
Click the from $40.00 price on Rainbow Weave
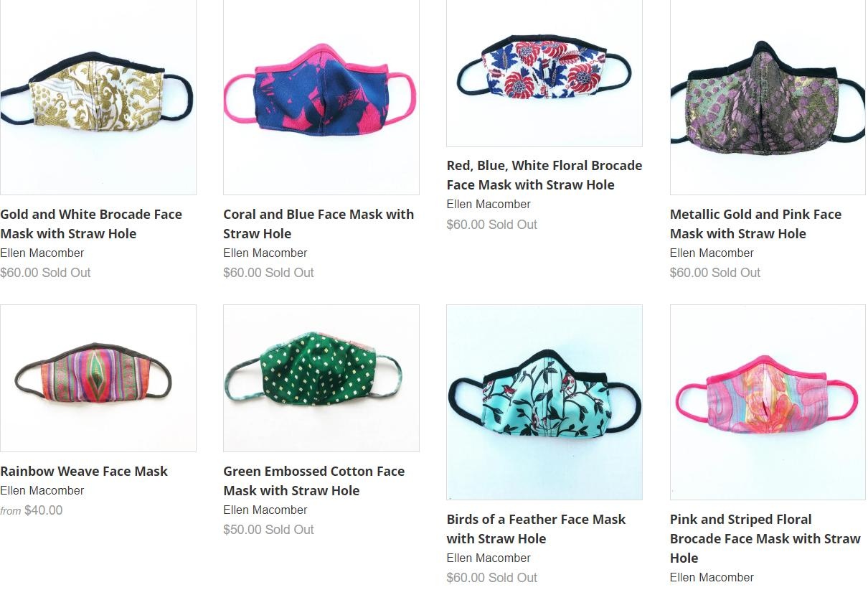pyautogui.click(x=32, y=510)
